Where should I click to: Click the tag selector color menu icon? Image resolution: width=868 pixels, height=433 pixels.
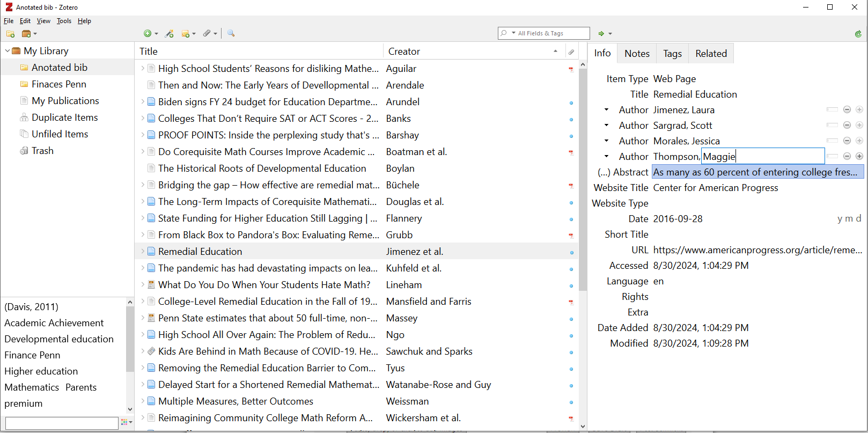[124, 422]
